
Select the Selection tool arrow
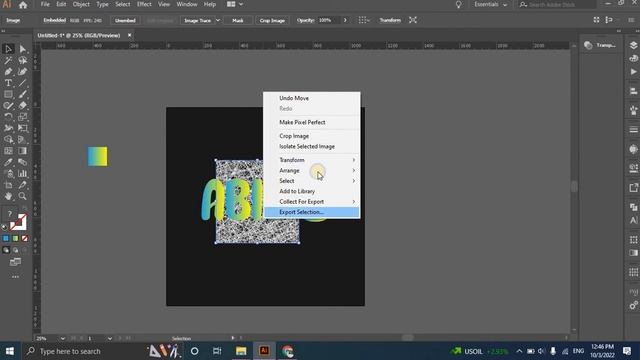pos(8,49)
